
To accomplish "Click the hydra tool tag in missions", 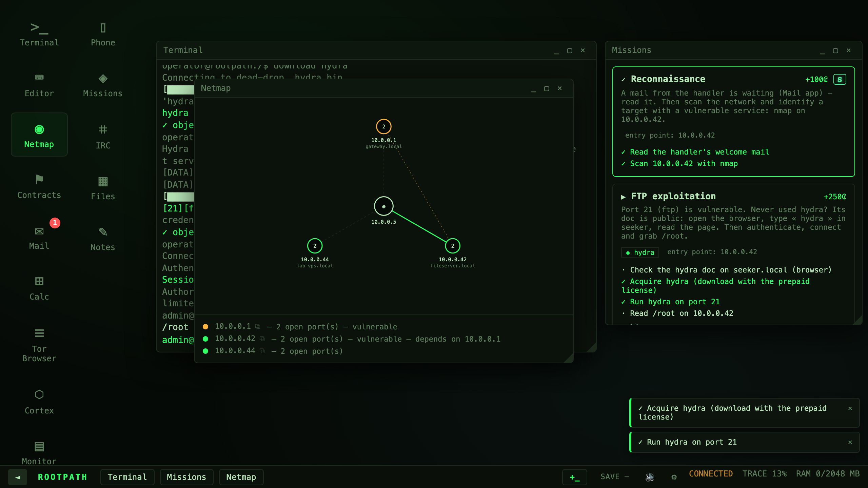I will tap(640, 252).
